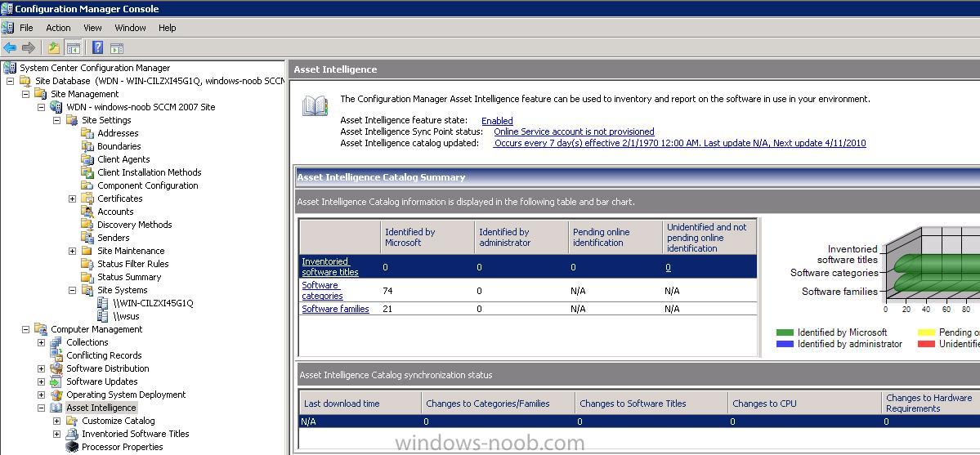Click the Processor Properties chip icon
The width and height of the screenshot is (980, 455).
coord(72,447)
